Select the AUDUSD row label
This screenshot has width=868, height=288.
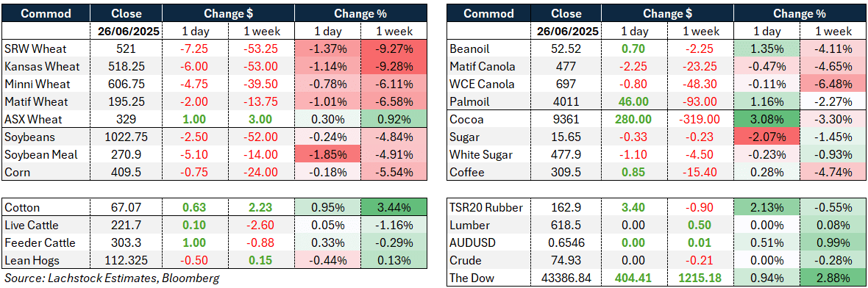pyautogui.click(x=471, y=243)
